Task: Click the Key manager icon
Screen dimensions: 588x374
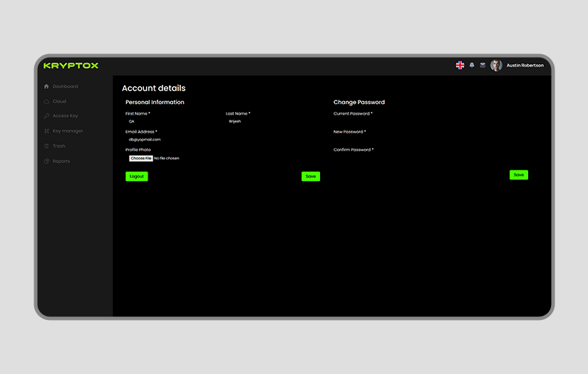Action: 46,131
